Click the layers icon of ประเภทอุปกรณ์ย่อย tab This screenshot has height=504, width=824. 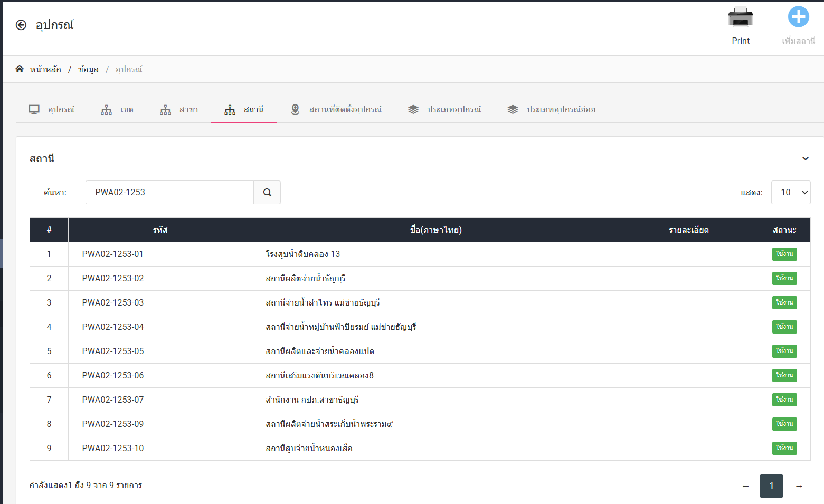pos(513,109)
